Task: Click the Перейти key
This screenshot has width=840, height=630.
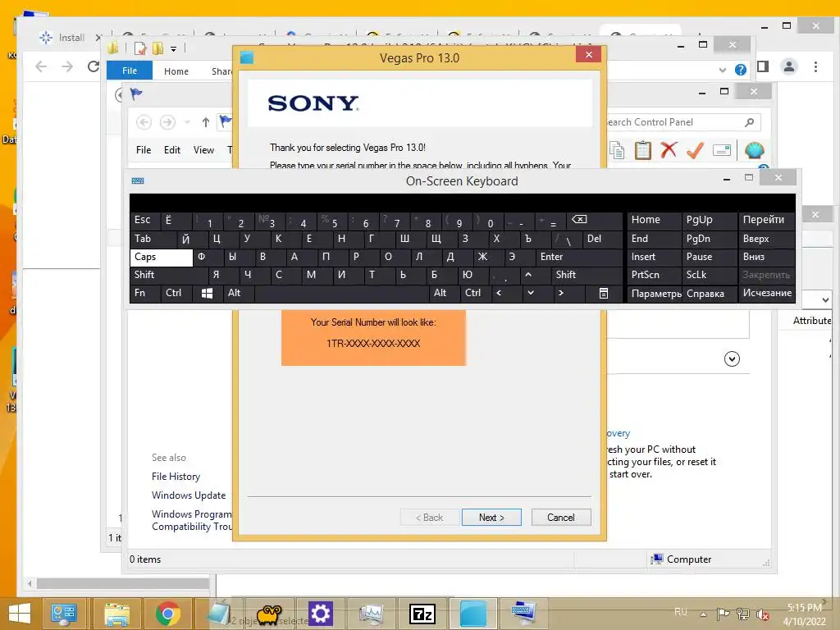Action: pyautogui.click(x=767, y=220)
